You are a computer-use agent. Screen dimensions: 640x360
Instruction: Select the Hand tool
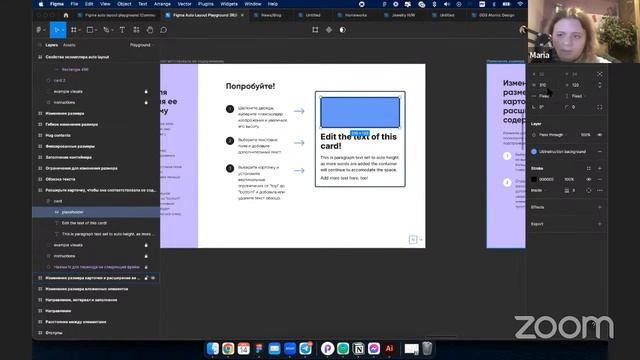pyautogui.click(x=150, y=30)
